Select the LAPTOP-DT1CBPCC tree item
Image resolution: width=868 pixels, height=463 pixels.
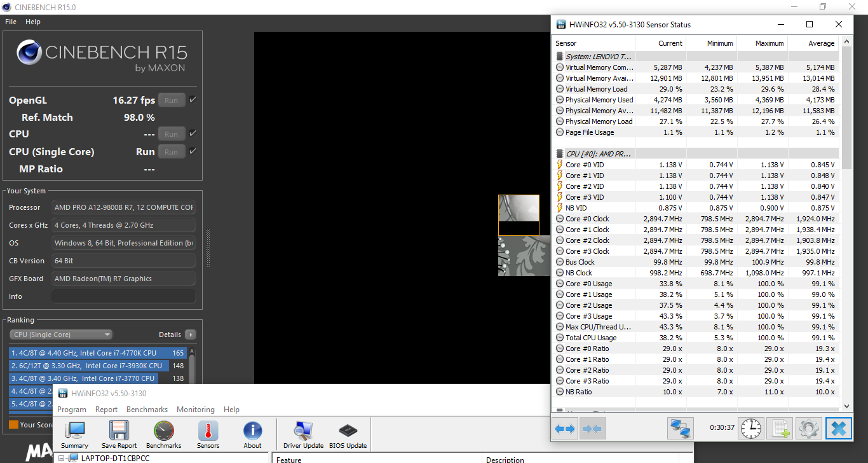(x=115, y=458)
